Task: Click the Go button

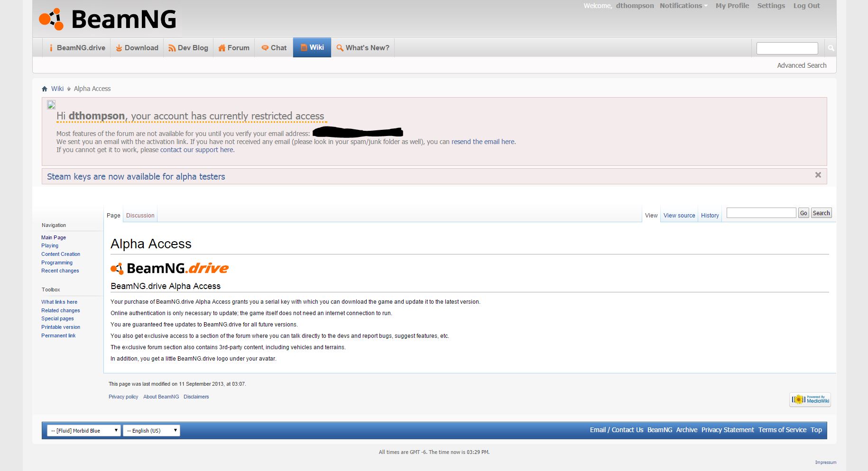Action: 803,213
